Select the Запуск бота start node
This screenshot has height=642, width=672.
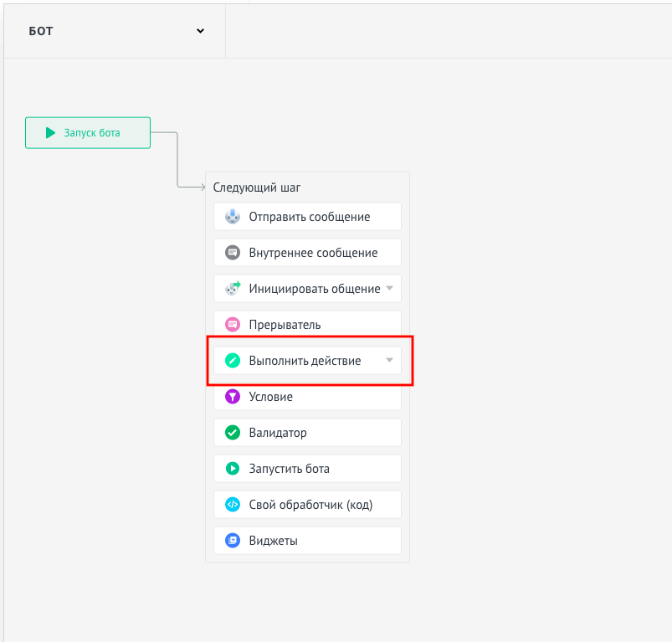tap(88, 133)
